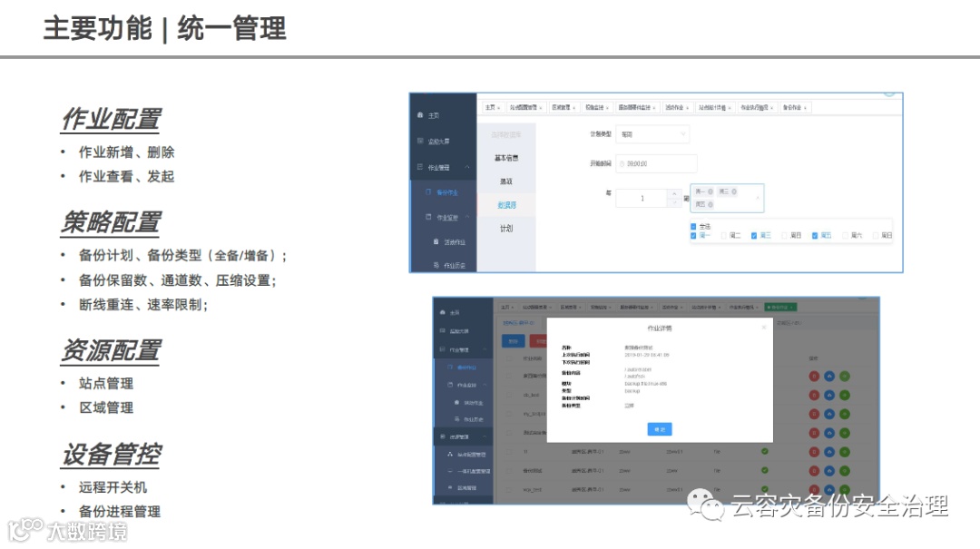Viewport: 980px width, 549px height.
Task: Remove the 周三 tag from weekday selector
Action: point(734,191)
